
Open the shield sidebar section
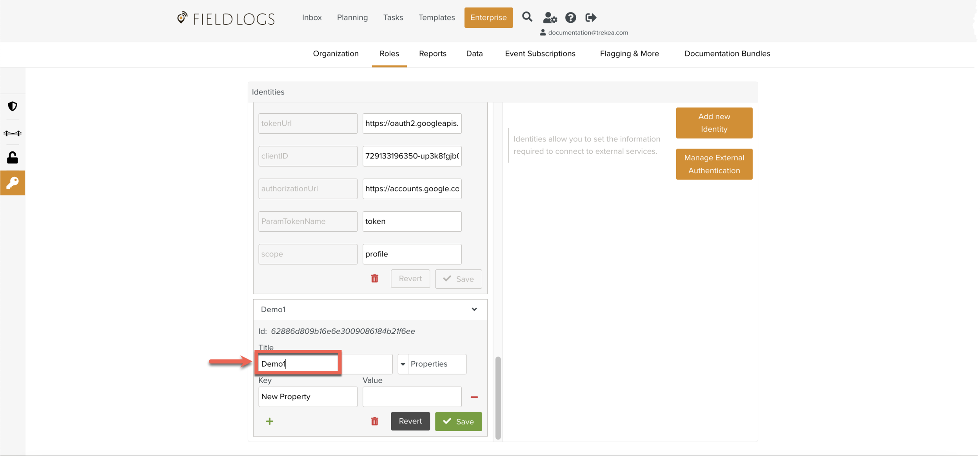pos(13,106)
